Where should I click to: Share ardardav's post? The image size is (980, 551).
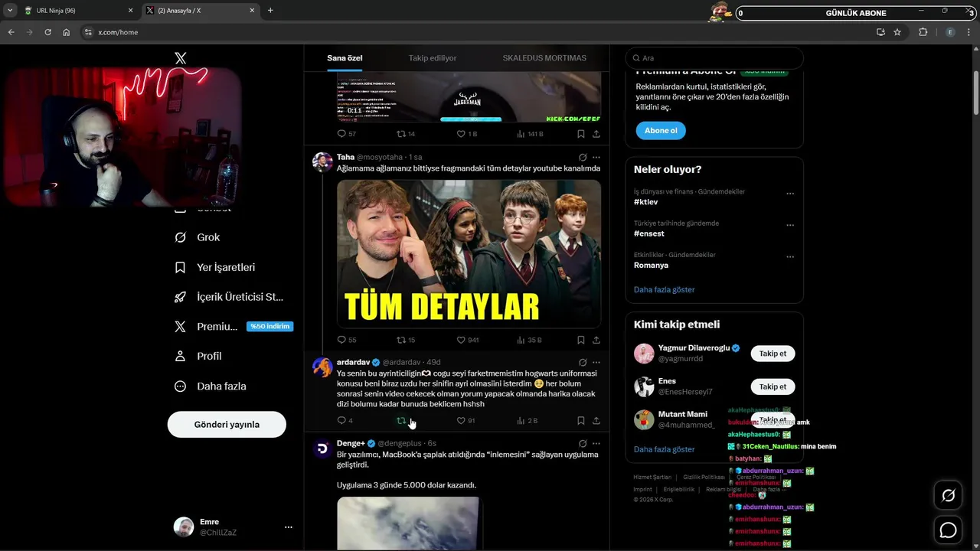[x=596, y=420]
